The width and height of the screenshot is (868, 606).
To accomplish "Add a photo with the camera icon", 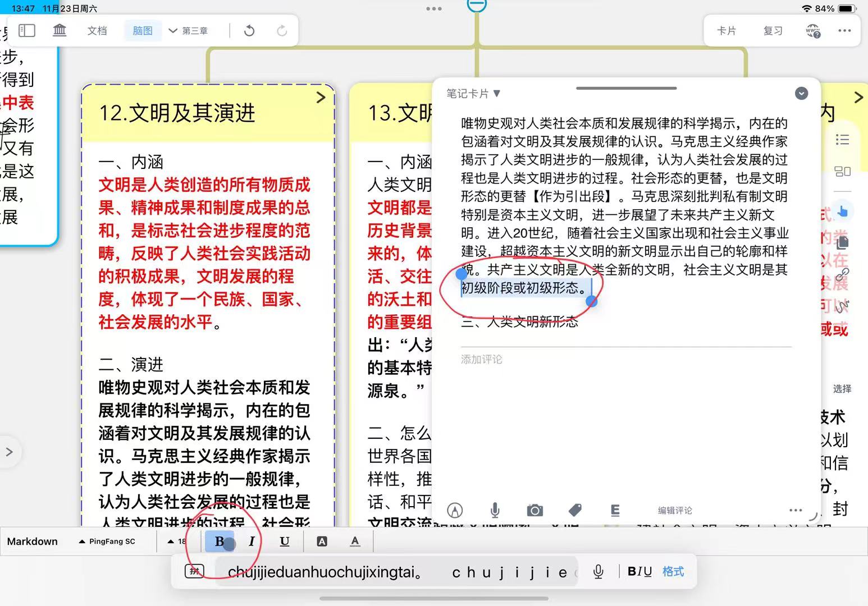I will coord(535,510).
